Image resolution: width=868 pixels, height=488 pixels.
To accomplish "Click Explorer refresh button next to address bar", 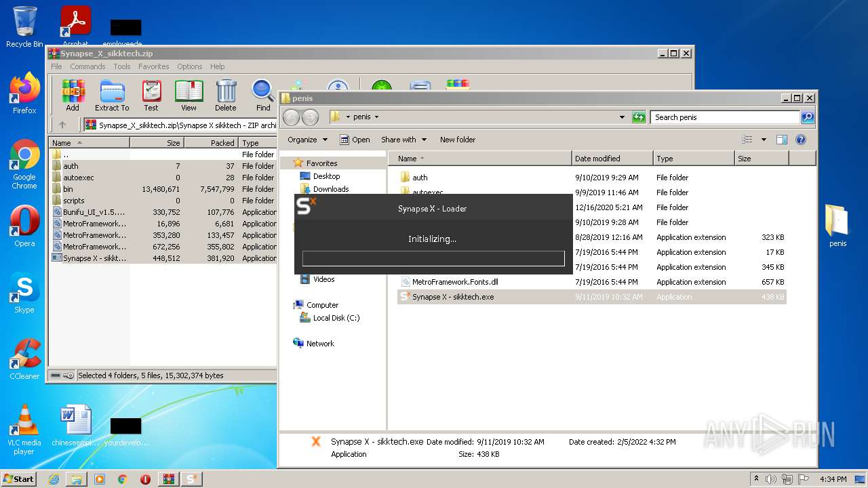I will [x=639, y=117].
